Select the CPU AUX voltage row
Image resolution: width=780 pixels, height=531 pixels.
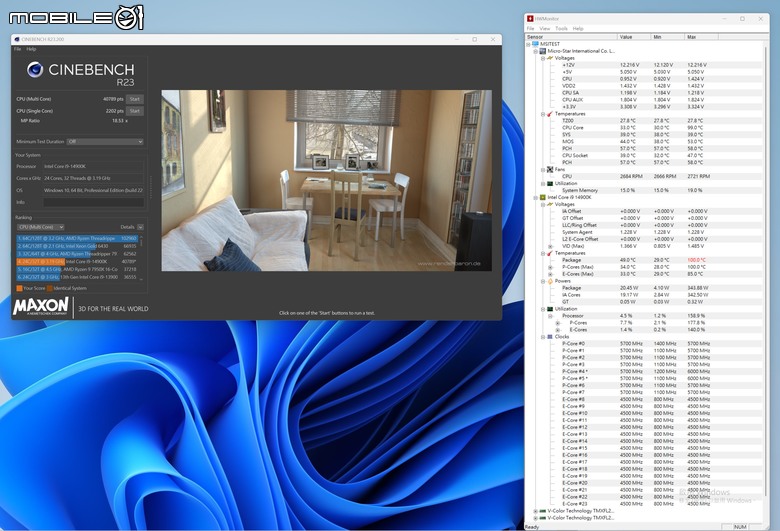pyautogui.click(x=644, y=100)
